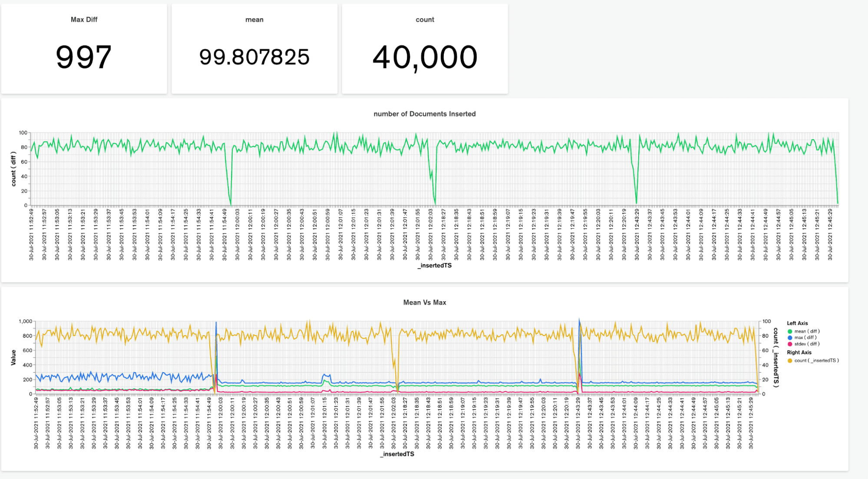868x479 pixels.
Task: Click the green mean (diff) legend dot
Action: pos(790,331)
